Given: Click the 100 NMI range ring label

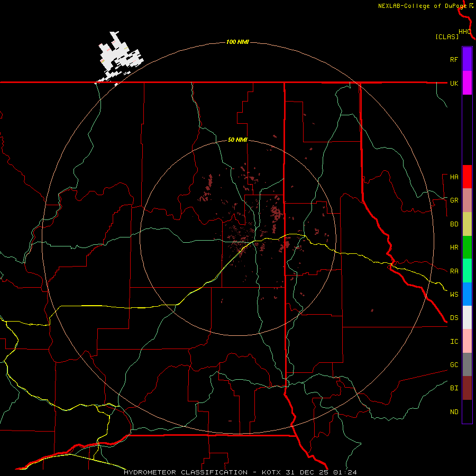Looking at the screenshot, I should point(237,42).
